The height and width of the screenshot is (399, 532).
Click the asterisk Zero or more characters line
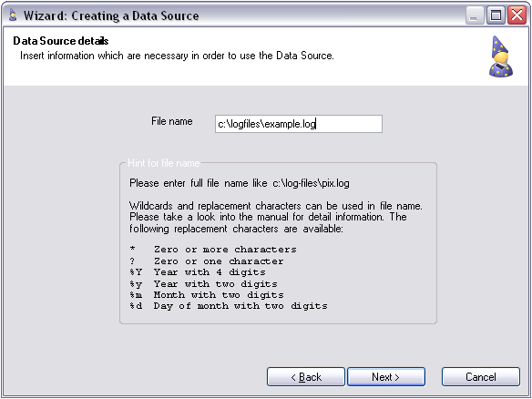213,250
